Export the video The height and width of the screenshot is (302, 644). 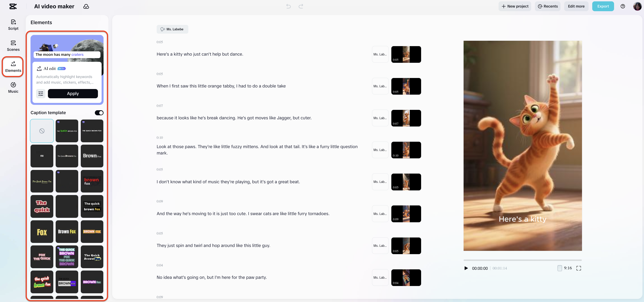coord(603,6)
